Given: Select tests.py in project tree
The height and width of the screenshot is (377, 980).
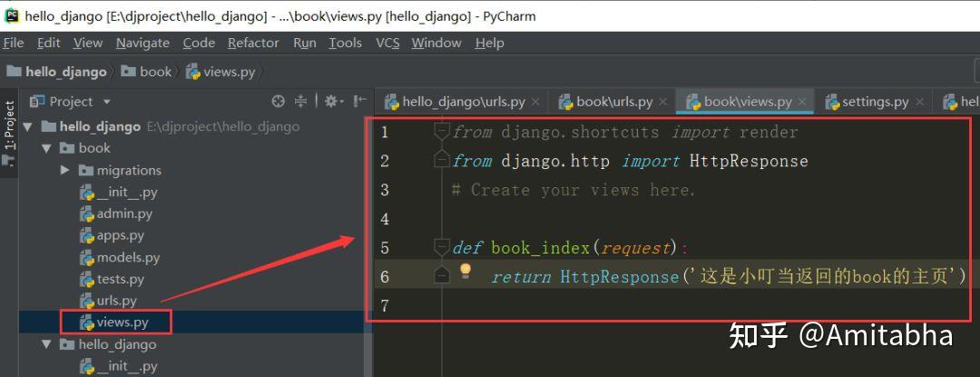Looking at the screenshot, I should tap(113, 279).
